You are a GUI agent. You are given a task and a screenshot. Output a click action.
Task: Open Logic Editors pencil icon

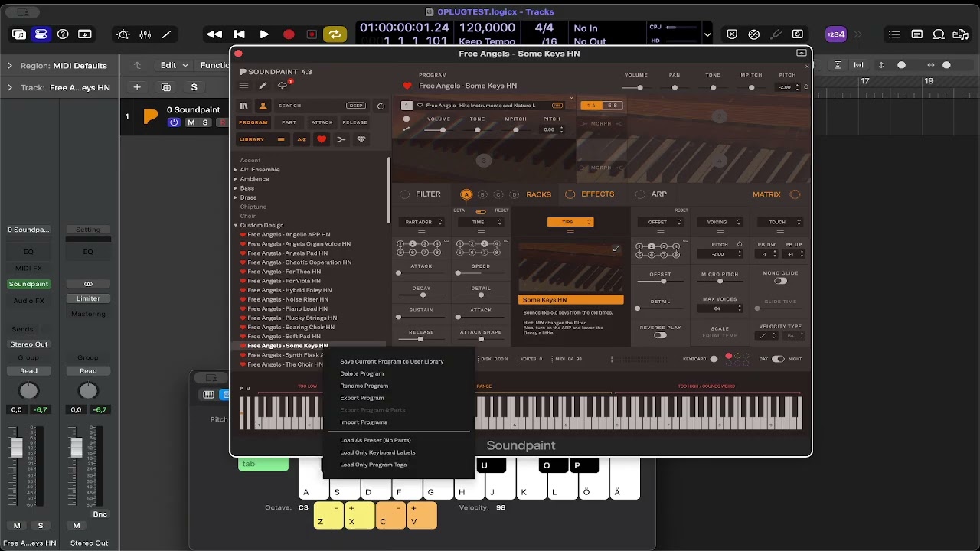click(x=166, y=34)
